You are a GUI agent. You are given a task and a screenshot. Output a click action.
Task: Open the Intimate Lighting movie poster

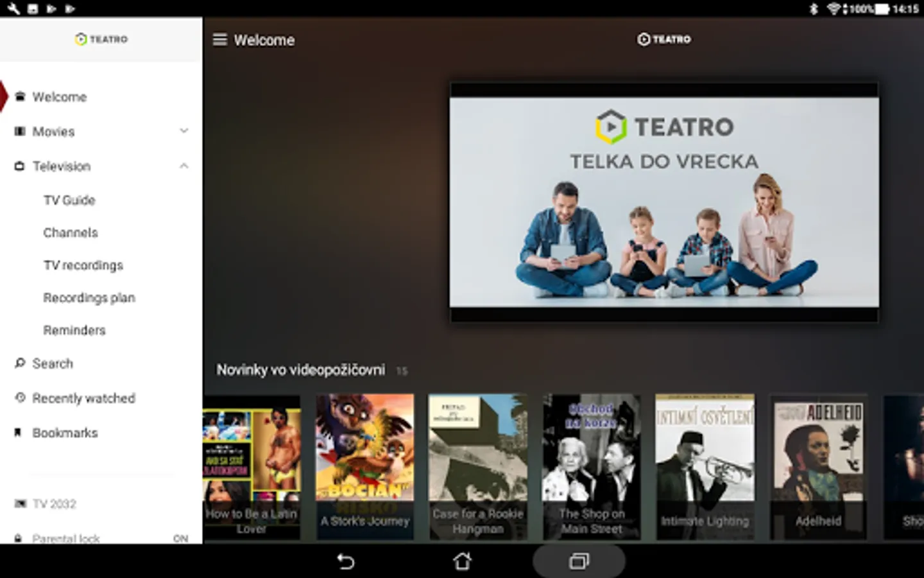coord(705,467)
